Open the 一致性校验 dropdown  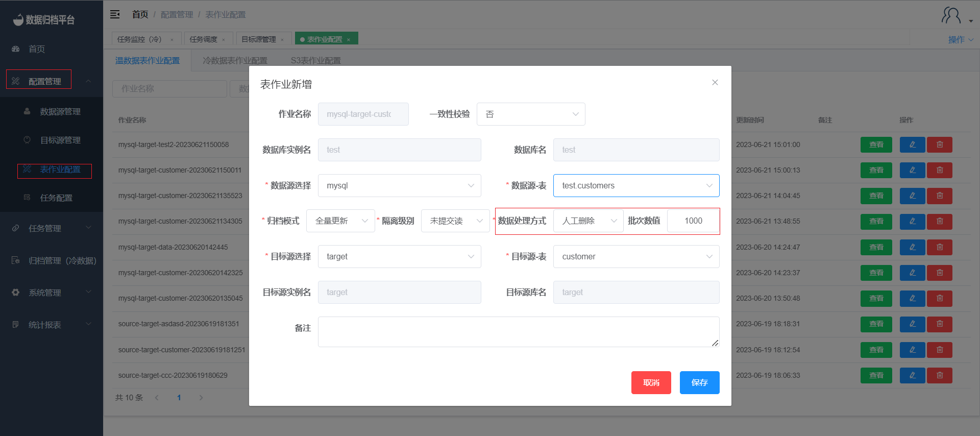coord(531,114)
